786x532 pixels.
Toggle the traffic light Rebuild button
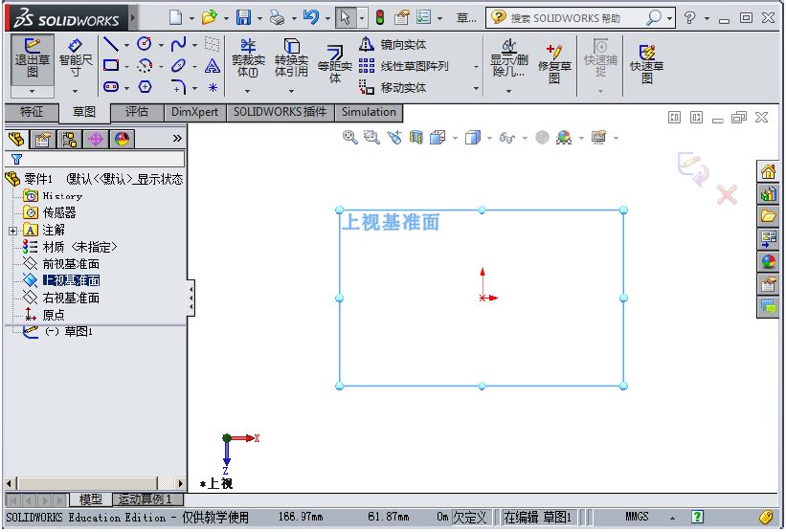(379, 18)
